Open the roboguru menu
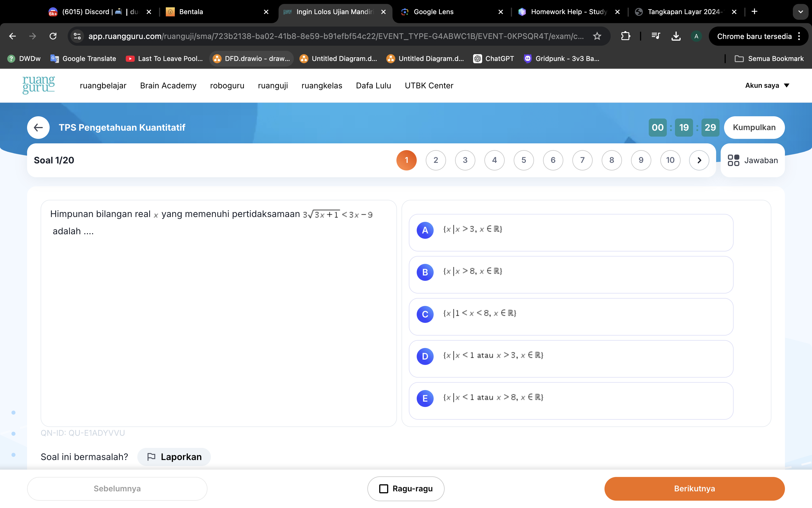 coord(227,85)
